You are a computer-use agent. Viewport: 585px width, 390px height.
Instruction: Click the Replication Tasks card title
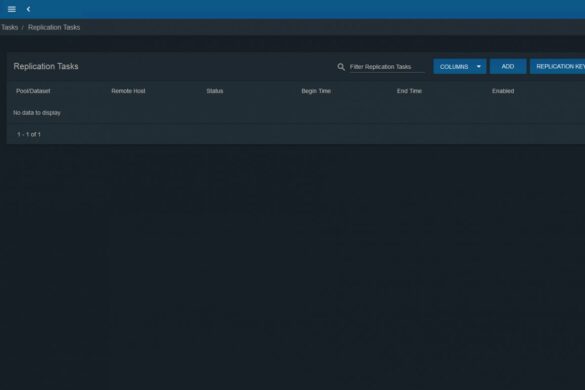point(46,66)
